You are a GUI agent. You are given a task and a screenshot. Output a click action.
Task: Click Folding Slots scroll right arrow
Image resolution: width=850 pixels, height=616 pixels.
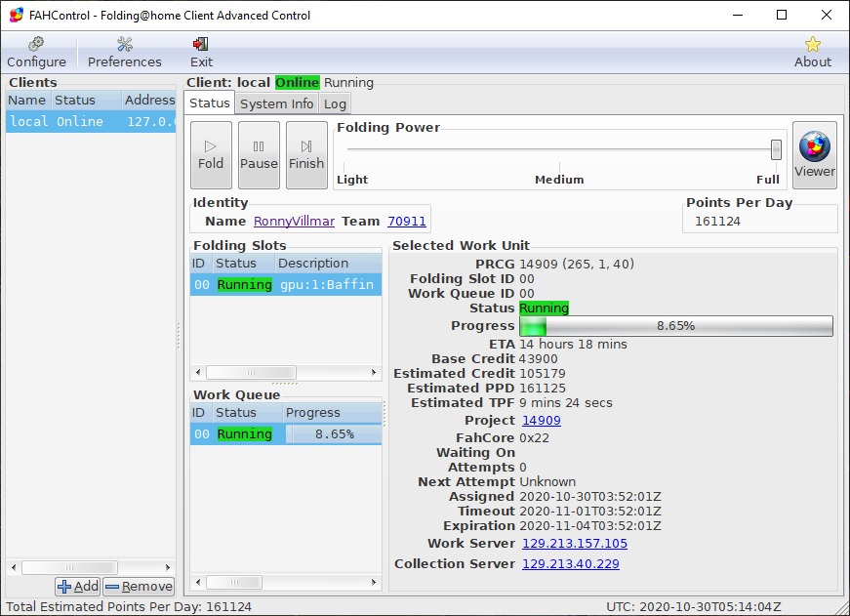374,373
